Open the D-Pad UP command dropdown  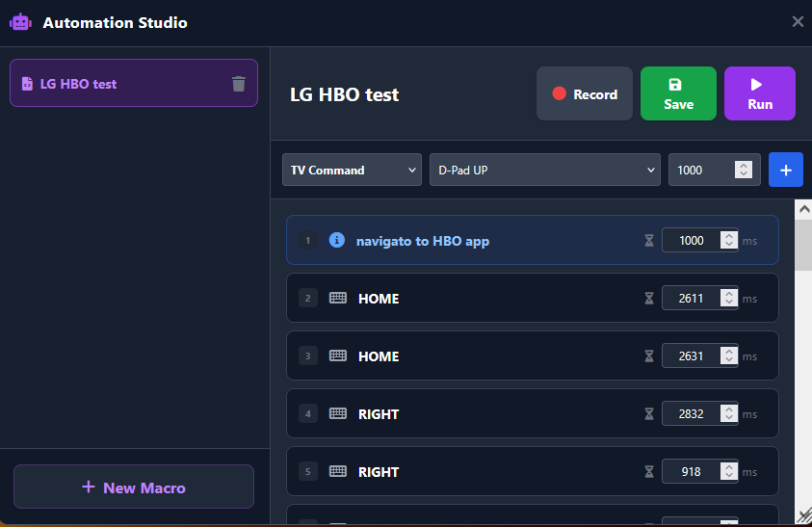coord(545,170)
